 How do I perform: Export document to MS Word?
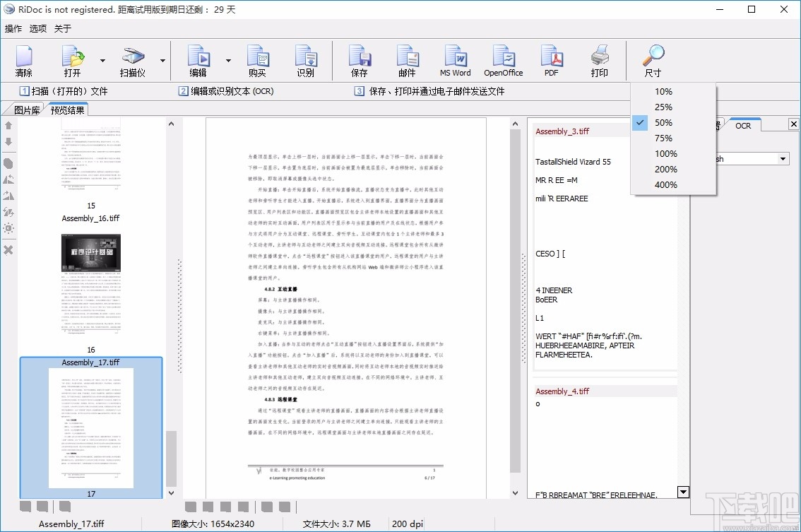pyautogui.click(x=455, y=61)
